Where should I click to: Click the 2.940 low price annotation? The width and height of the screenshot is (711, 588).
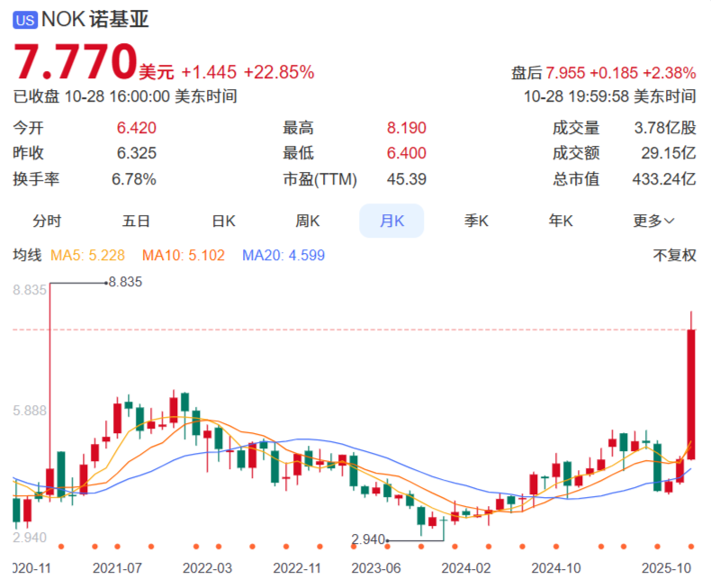pyautogui.click(x=368, y=539)
